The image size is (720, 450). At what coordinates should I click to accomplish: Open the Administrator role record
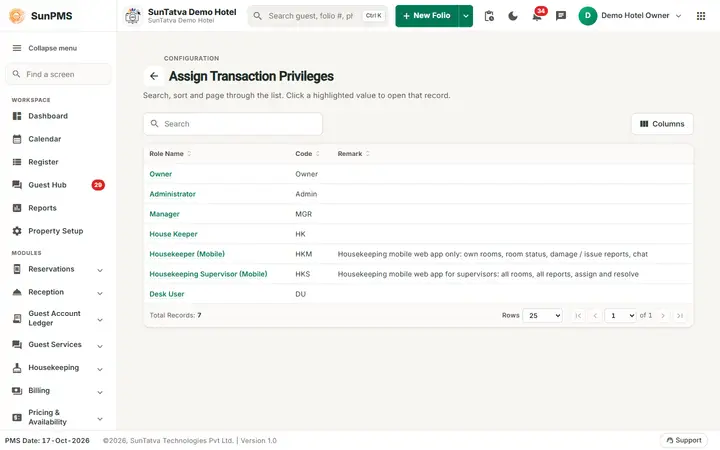[172, 194]
